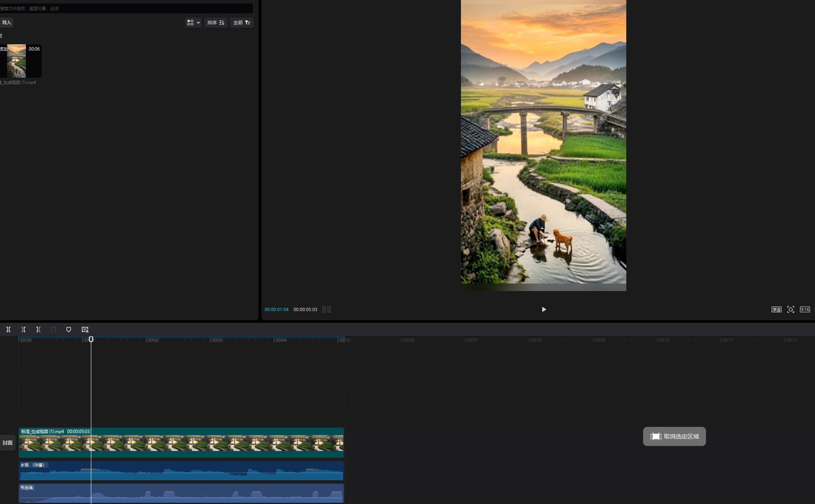Click the trim right of playhead icon
This screenshot has width=815, height=504.
click(38, 329)
